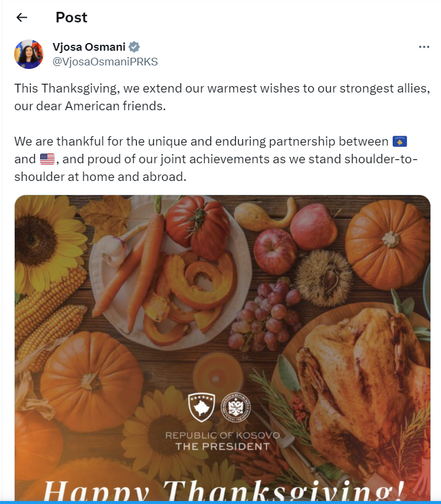Click the Kosovo shield coat of arms

202,407
